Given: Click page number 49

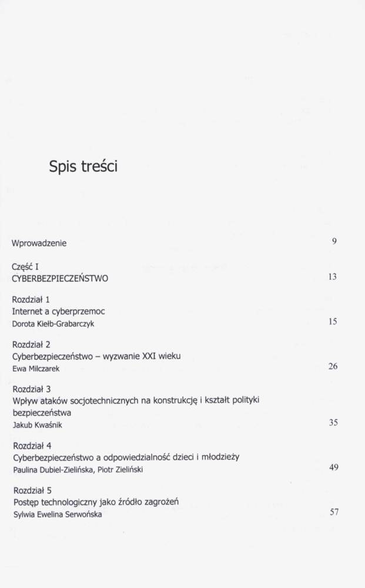Looking at the screenshot, I should pos(333,467).
